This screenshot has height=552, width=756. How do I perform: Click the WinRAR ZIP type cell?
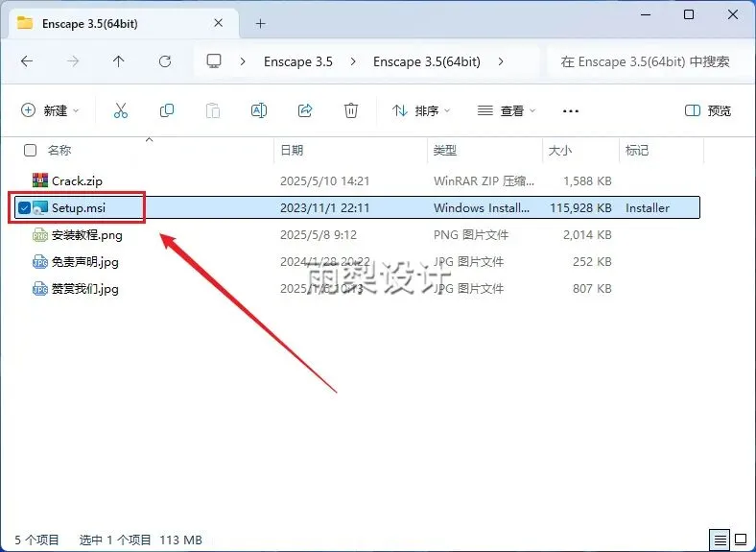[484, 180]
